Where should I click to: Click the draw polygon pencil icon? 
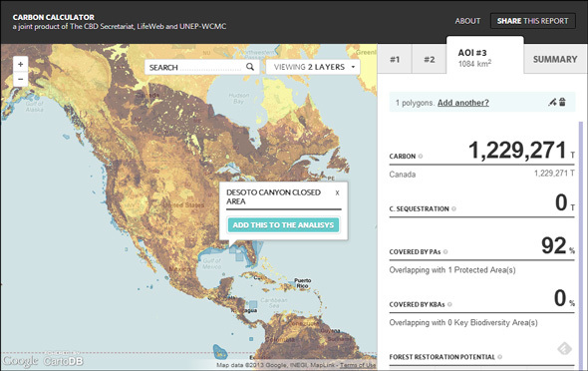pyautogui.click(x=552, y=102)
